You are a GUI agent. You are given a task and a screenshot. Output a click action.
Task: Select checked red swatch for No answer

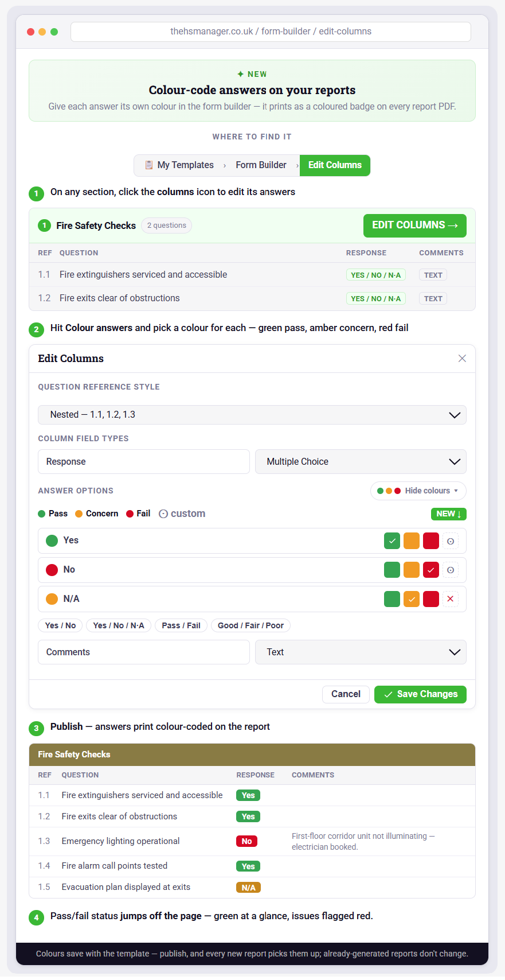coord(431,570)
